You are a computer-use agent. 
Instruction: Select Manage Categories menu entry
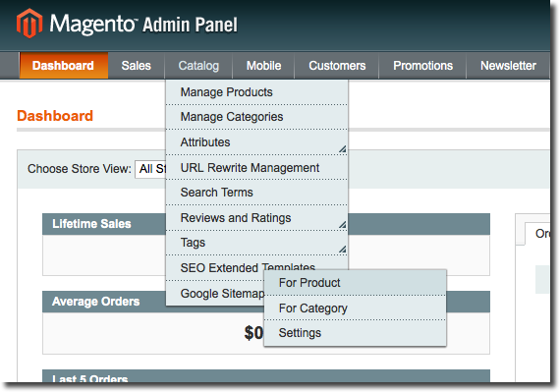pos(256,117)
